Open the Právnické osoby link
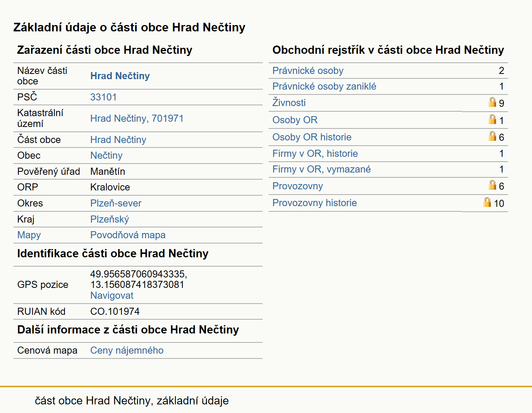This screenshot has height=413, width=532. (x=308, y=71)
